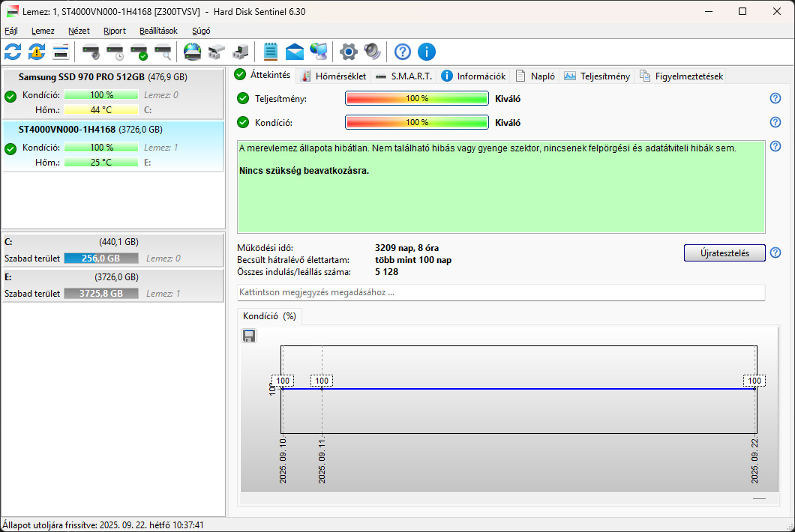Image resolution: width=795 pixels, height=532 pixels.
Task: Click help icon beside green status text
Action: tap(775, 146)
